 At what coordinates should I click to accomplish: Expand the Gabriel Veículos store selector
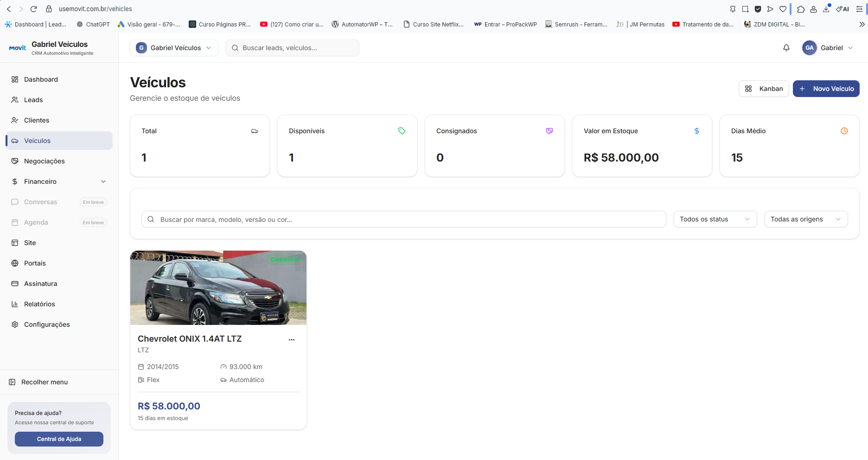coord(174,48)
